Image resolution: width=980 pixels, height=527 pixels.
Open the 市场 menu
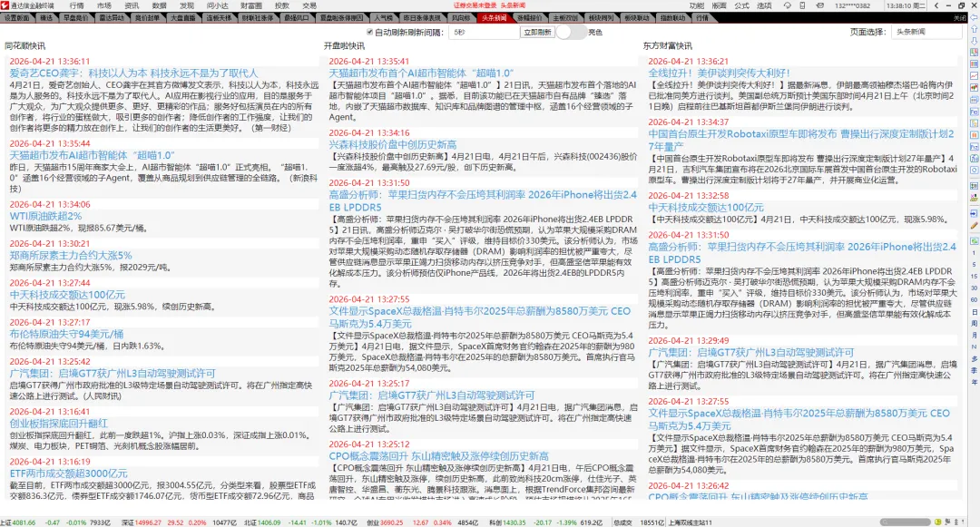[103, 5]
